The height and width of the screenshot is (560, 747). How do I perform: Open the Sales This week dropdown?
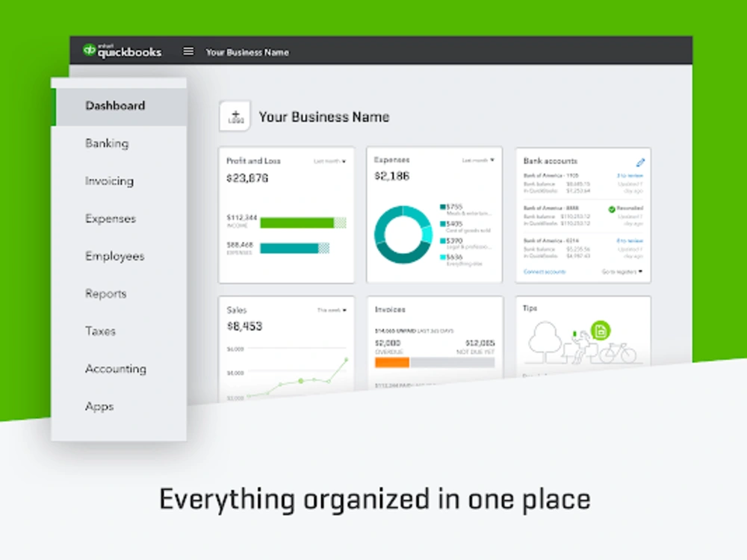pyautogui.click(x=332, y=310)
